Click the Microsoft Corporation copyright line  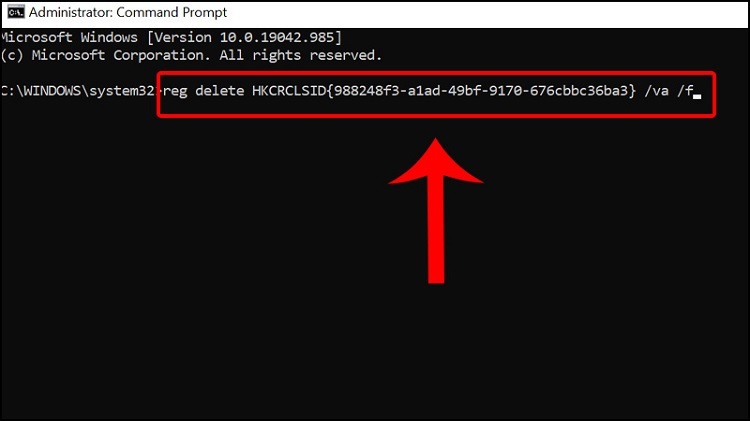[191, 55]
